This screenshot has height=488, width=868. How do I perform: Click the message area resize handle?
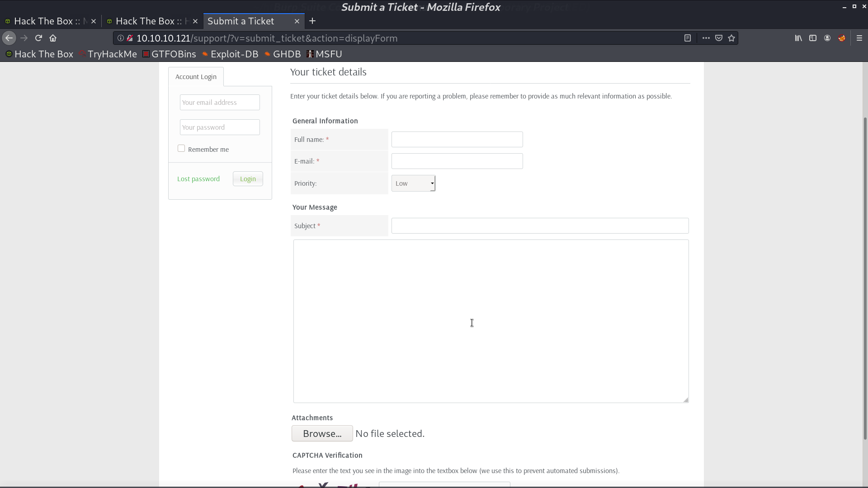pos(686,399)
